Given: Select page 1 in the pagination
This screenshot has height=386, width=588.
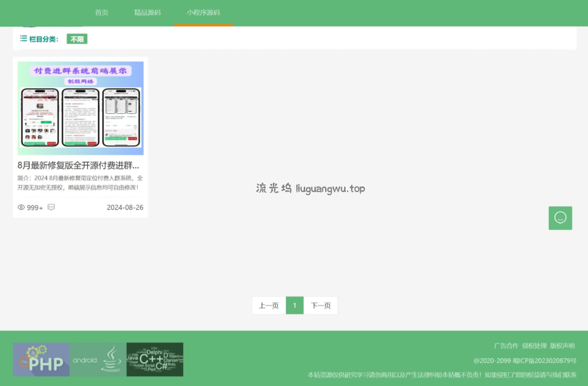Looking at the screenshot, I should [295, 305].
